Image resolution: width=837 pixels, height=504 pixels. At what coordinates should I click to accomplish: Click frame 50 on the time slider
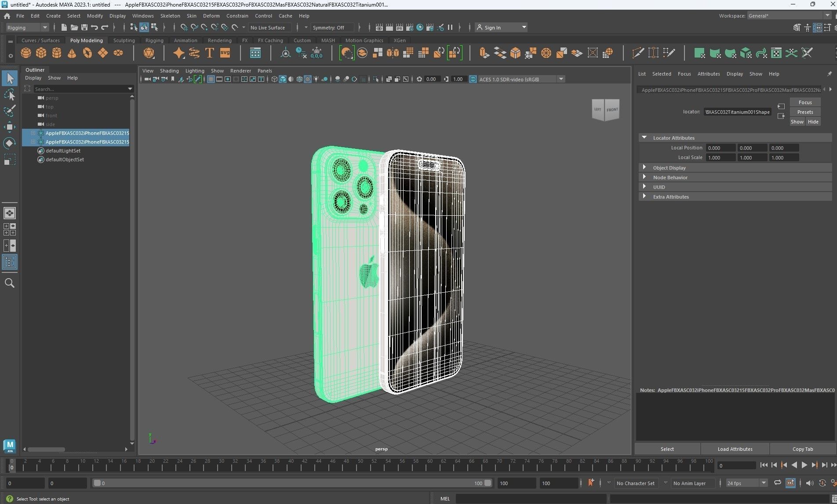(360, 466)
